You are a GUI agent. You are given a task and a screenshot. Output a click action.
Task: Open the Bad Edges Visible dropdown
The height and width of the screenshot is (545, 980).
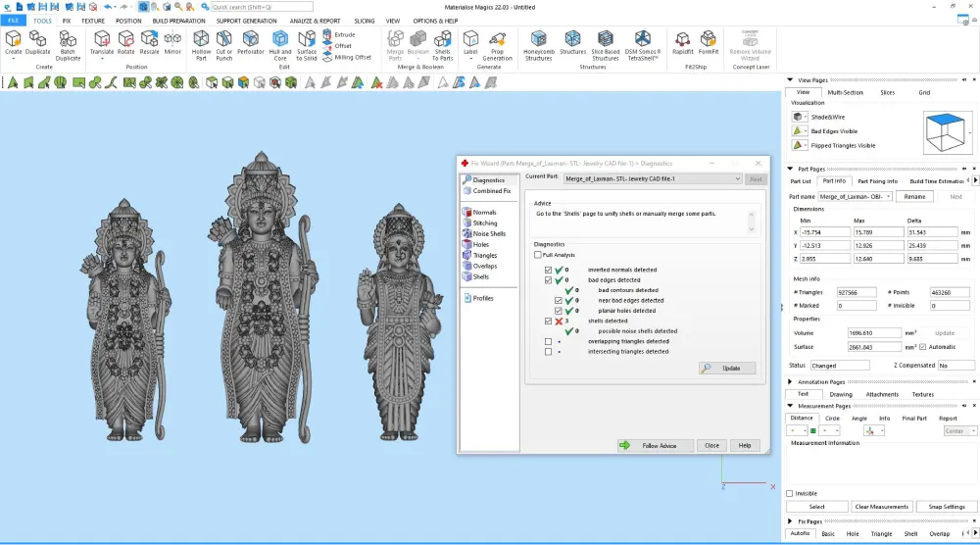pos(805,131)
